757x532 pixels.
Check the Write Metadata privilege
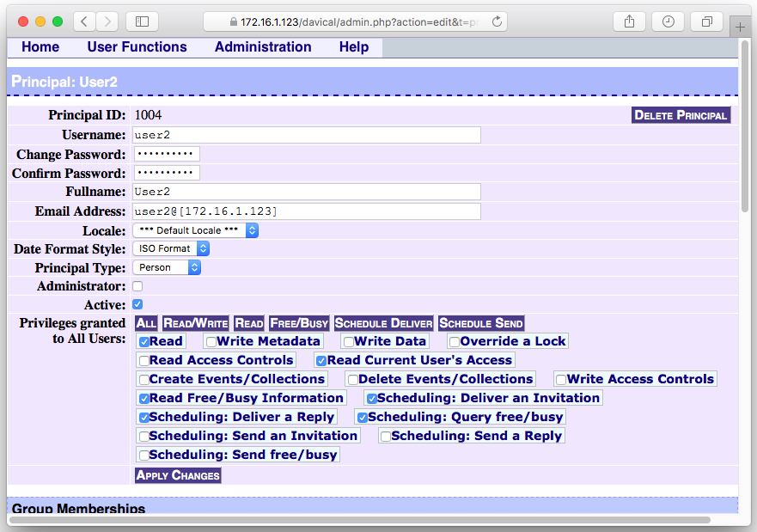pos(211,342)
